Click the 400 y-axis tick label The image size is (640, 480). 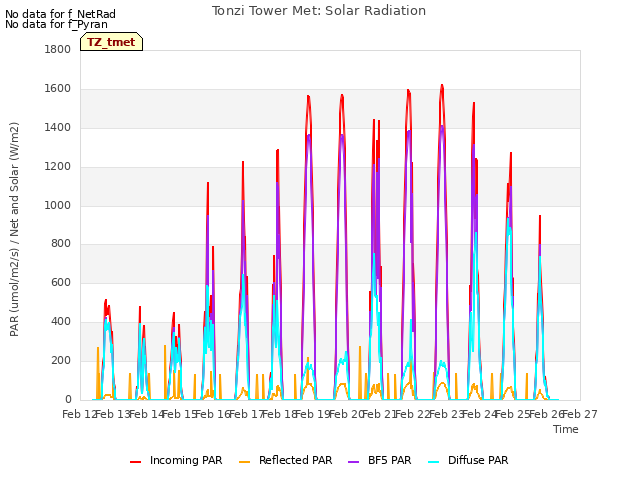click(x=61, y=322)
